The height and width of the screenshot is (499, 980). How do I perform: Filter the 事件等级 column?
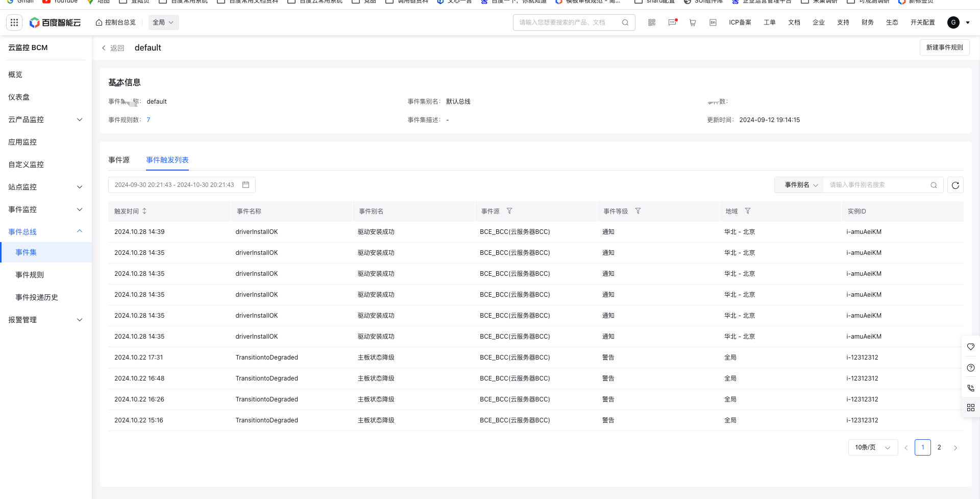(x=638, y=211)
